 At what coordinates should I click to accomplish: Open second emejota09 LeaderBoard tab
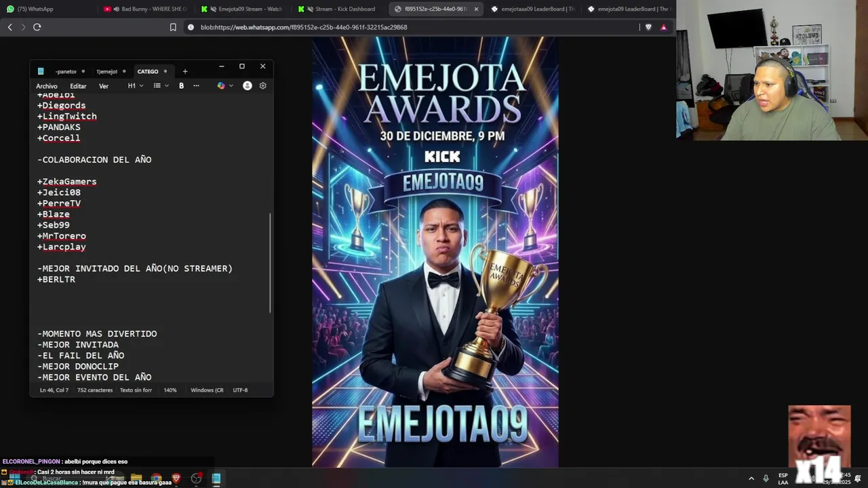(629, 9)
